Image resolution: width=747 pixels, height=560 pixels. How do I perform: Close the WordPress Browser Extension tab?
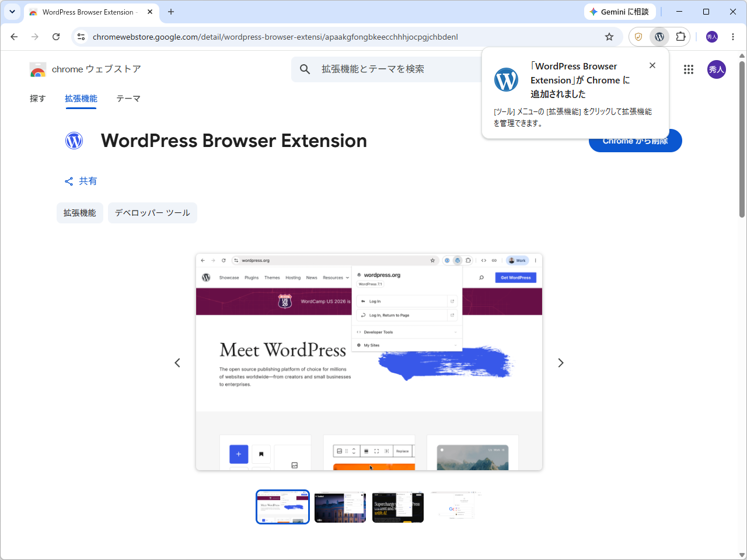click(150, 12)
